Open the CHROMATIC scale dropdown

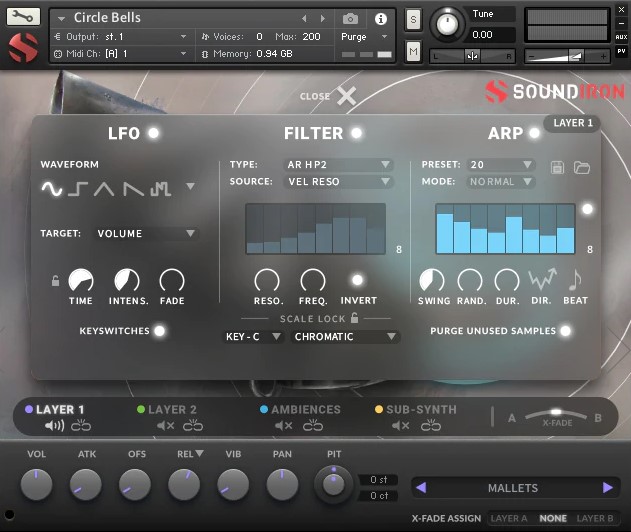coord(345,336)
